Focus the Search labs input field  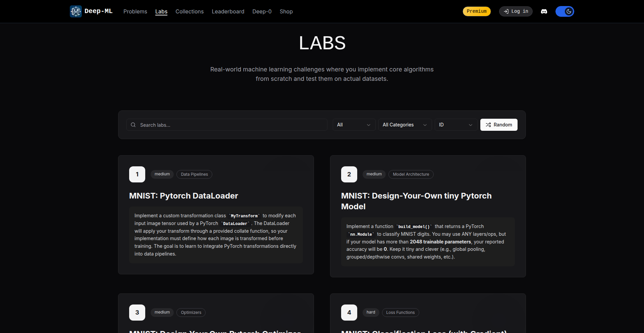point(227,125)
